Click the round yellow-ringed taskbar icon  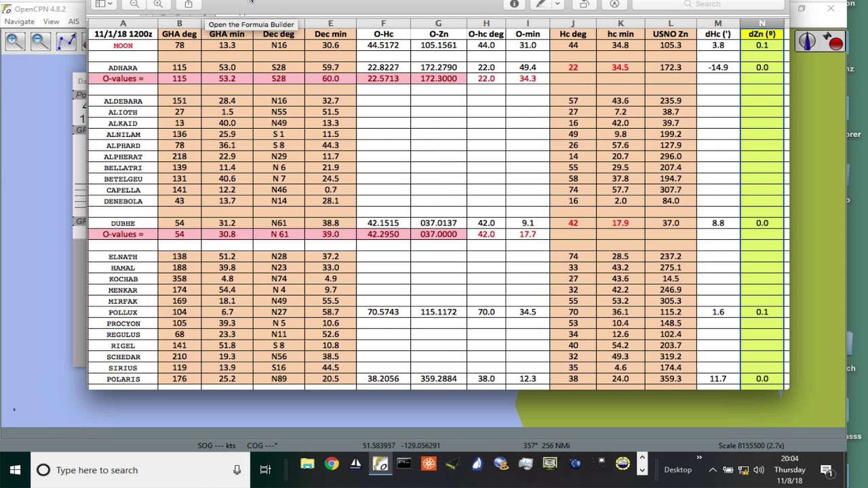click(x=623, y=464)
